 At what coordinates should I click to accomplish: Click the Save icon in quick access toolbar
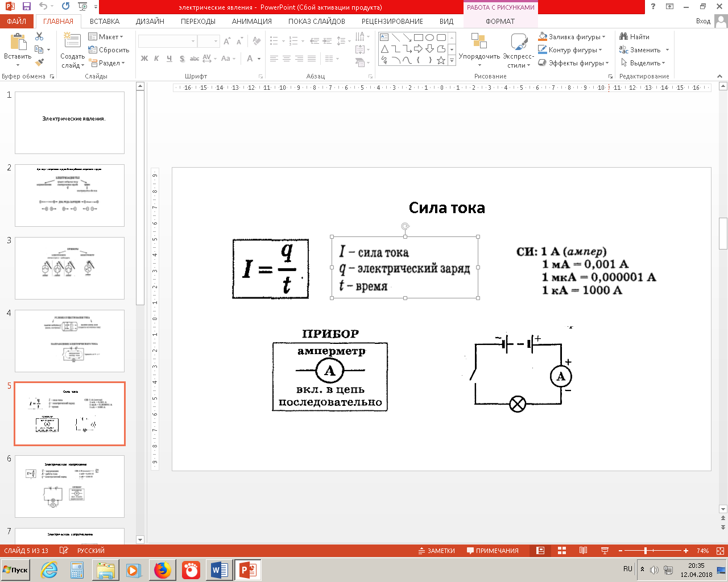click(27, 7)
